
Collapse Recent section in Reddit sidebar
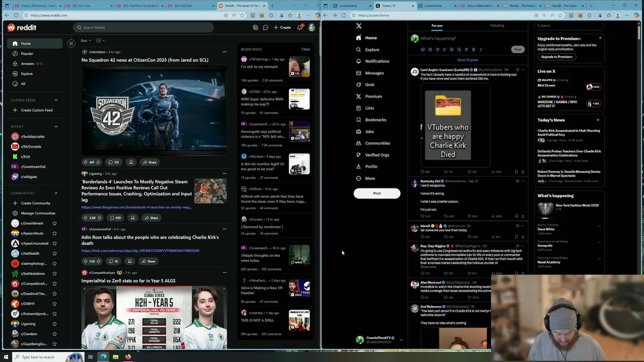coord(56,126)
